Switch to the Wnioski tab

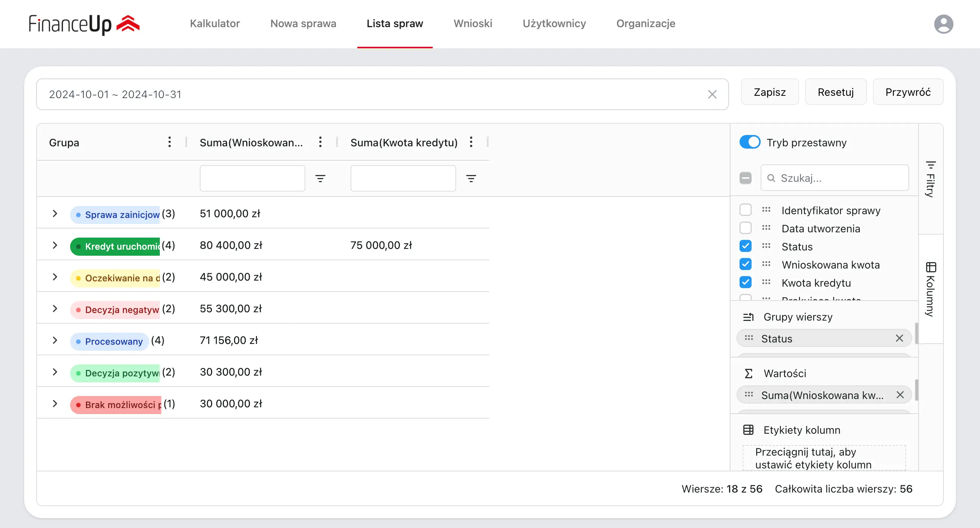point(473,24)
